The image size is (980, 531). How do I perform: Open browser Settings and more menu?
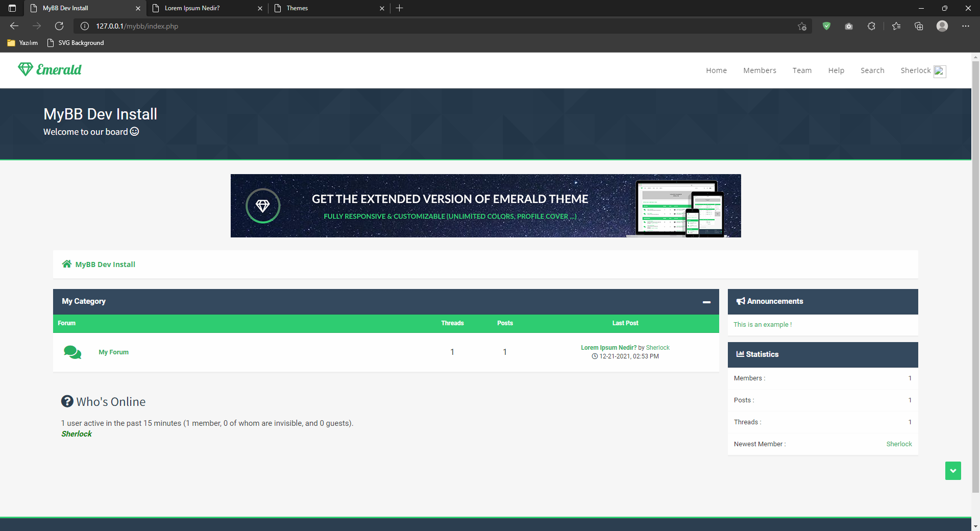pyautogui.click(x=965, y=26)
